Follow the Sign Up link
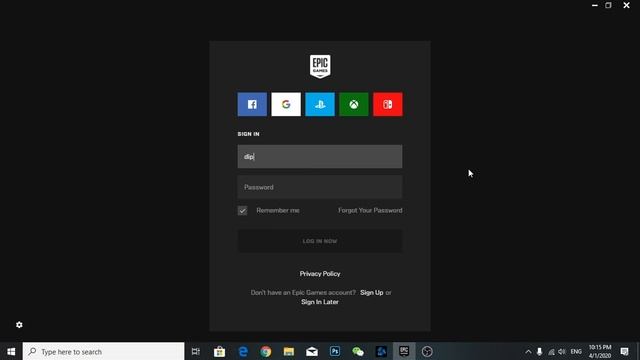 372,293
